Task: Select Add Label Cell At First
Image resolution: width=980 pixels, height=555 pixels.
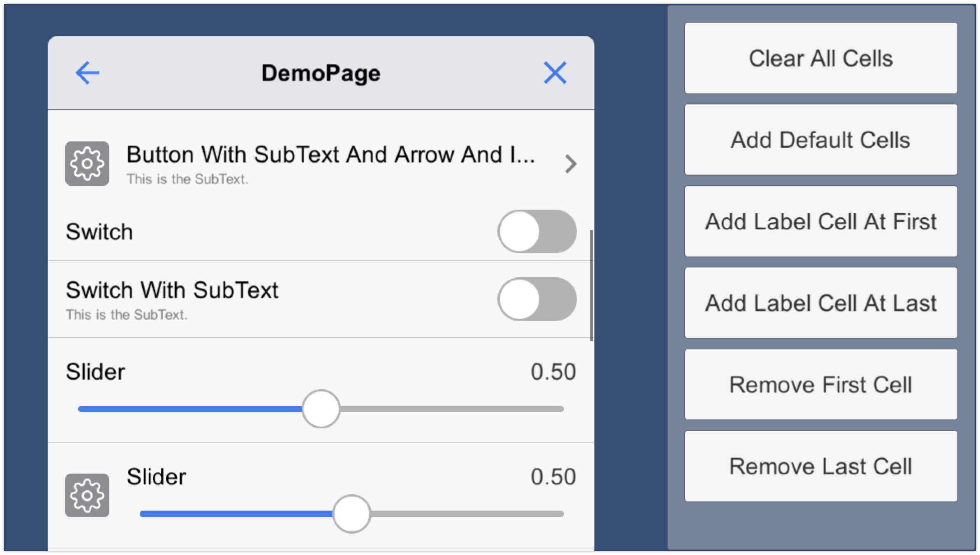Action: (x=821, y=221)
